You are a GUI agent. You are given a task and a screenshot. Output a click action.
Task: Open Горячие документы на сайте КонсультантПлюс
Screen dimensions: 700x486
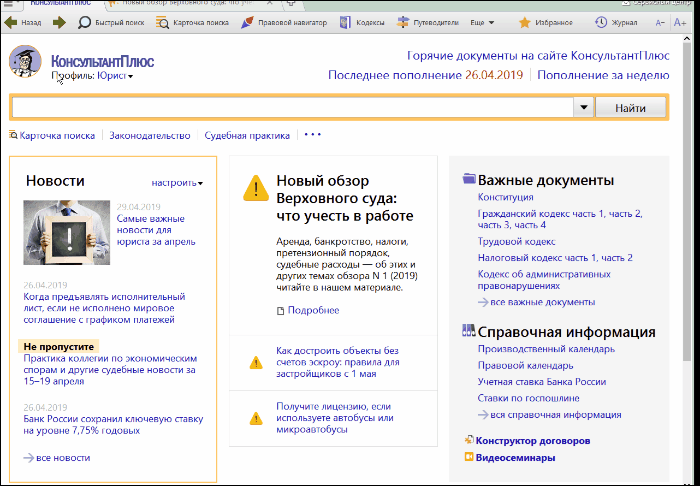tap(538, 56)
